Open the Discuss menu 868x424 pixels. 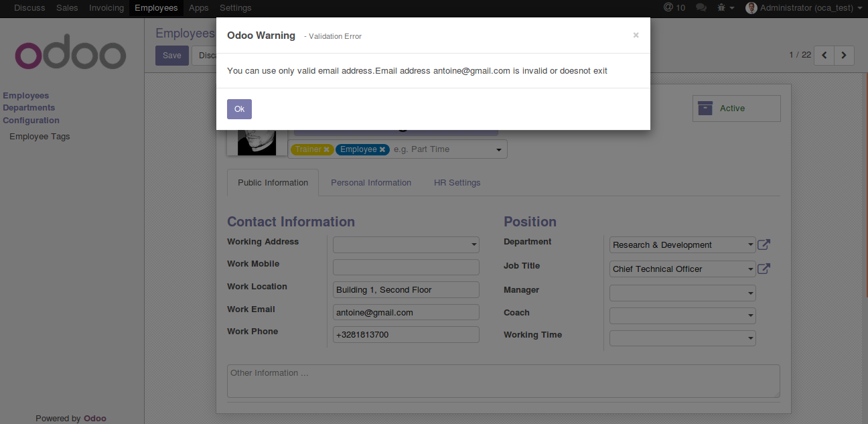tap(29, 8)
